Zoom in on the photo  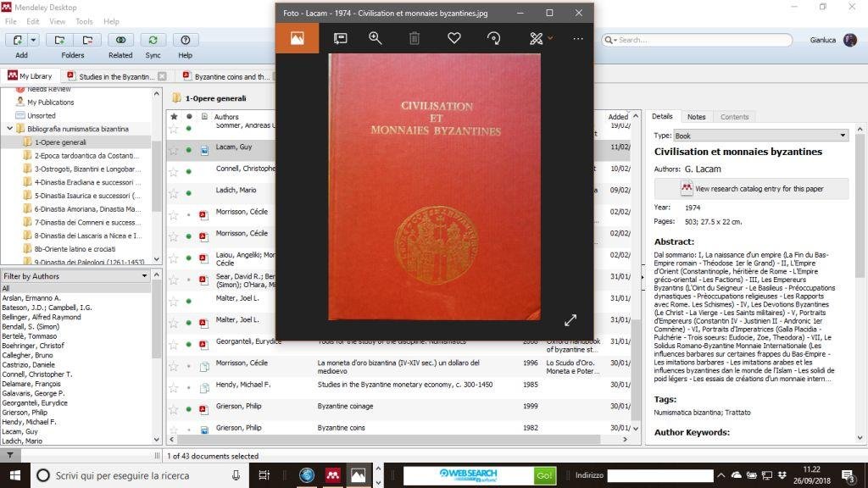coord(376,38)
